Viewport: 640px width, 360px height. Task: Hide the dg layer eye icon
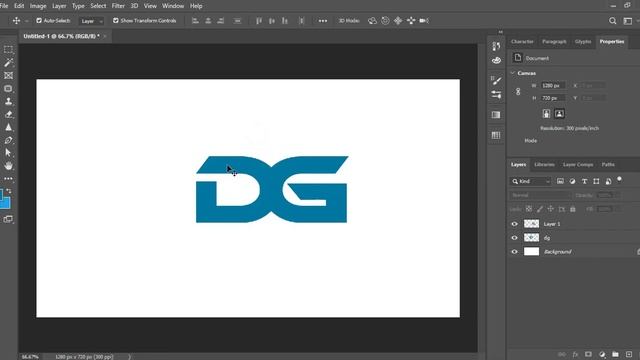(x=514, y=238)
